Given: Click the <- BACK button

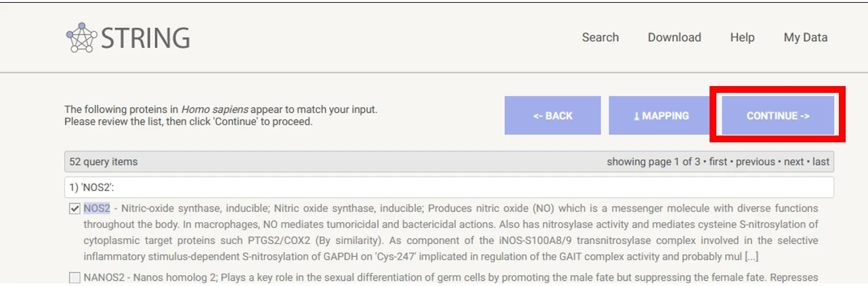Looking at the screenshot, I should coord(552,115).
